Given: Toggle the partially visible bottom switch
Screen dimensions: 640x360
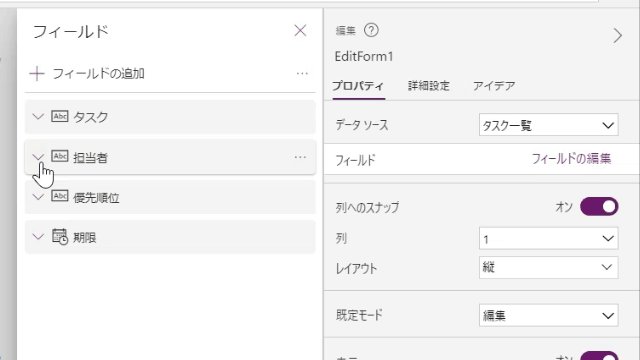Looking at the screenshot, I should coord(599,356).
